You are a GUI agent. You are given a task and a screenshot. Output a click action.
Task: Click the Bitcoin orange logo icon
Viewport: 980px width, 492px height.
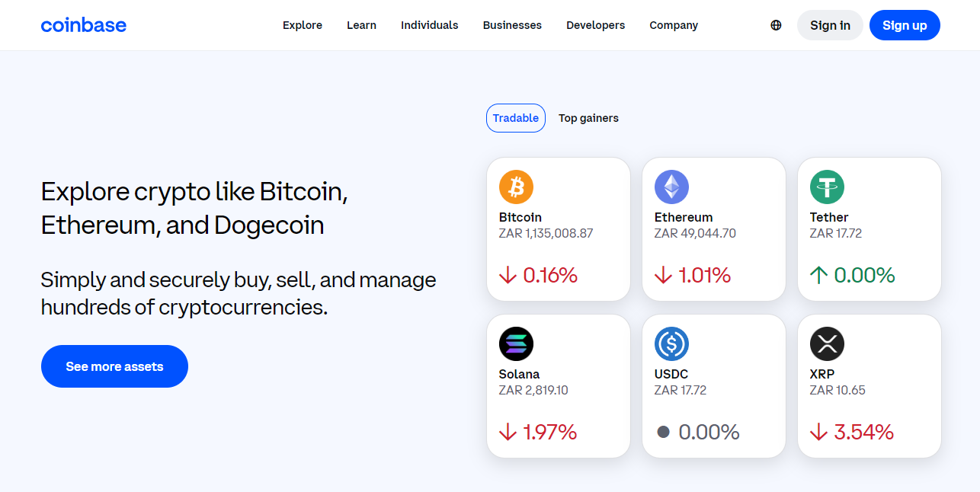click(516, 187)
